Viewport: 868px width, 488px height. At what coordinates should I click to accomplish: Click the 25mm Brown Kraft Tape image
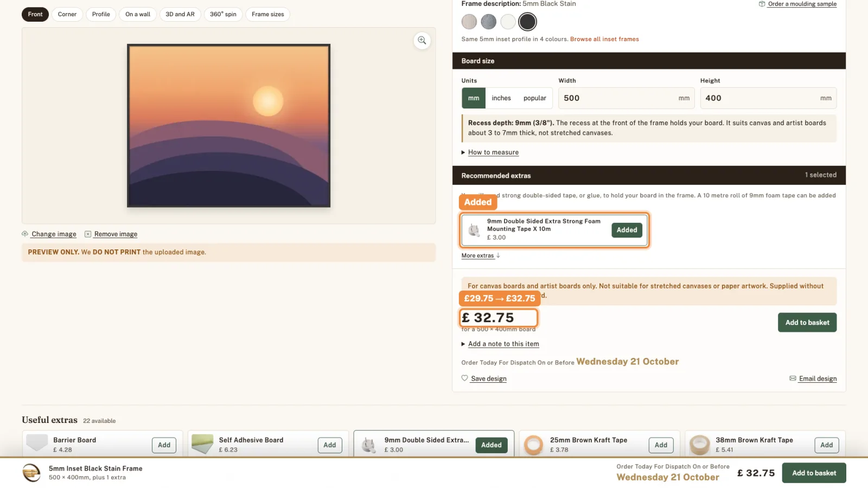534,445
